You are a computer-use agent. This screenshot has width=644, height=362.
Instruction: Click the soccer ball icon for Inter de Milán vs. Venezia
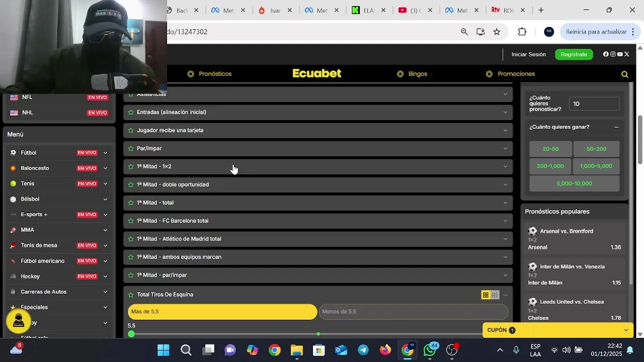[532, 267]
